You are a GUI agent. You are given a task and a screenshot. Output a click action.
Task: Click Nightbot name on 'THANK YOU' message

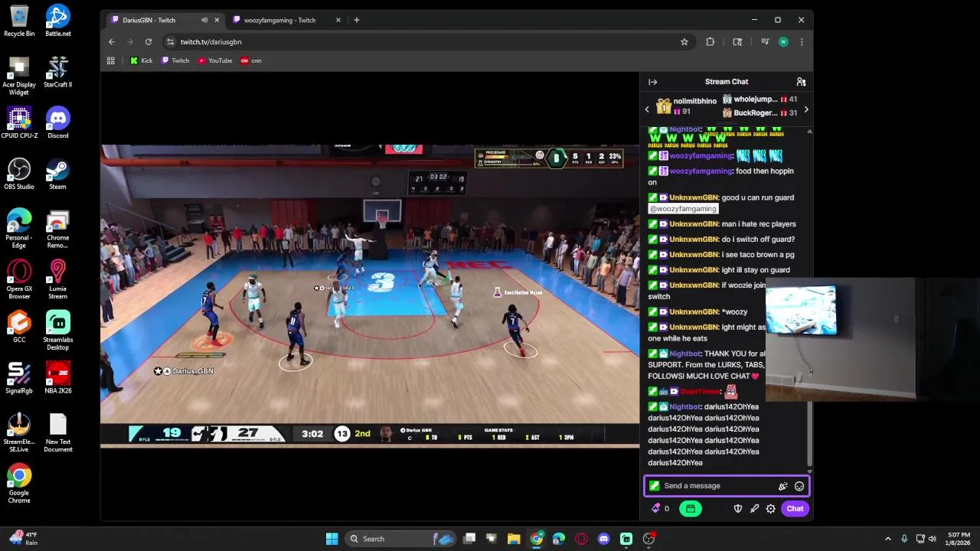684,354
